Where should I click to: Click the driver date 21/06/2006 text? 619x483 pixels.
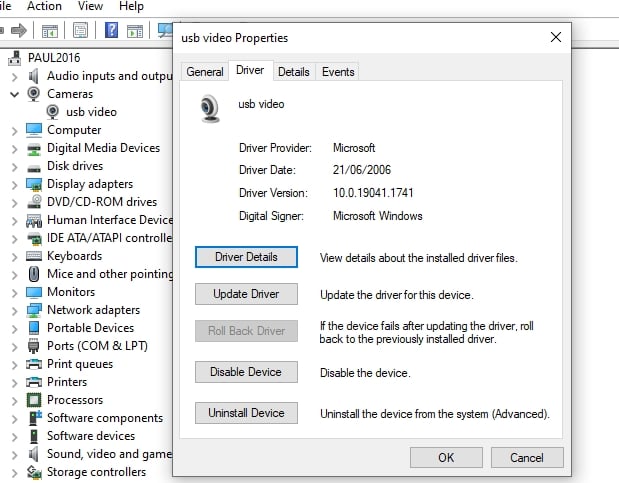[362, 170]
